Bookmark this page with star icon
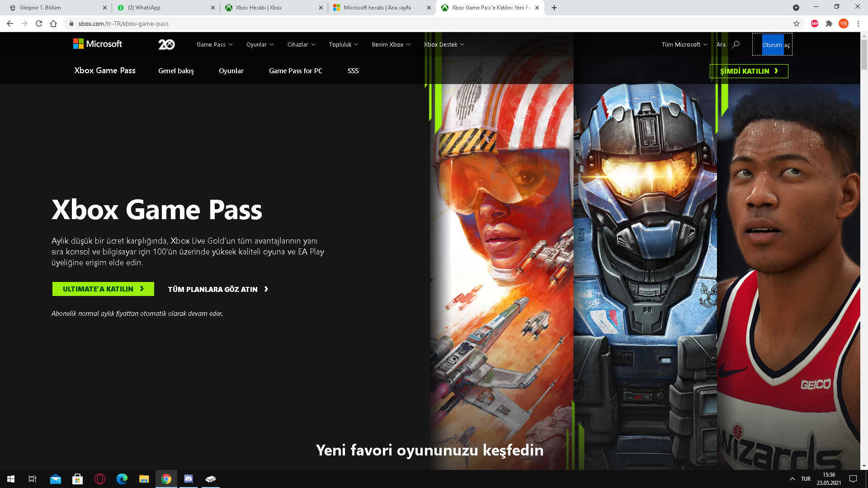 [797, 23]
